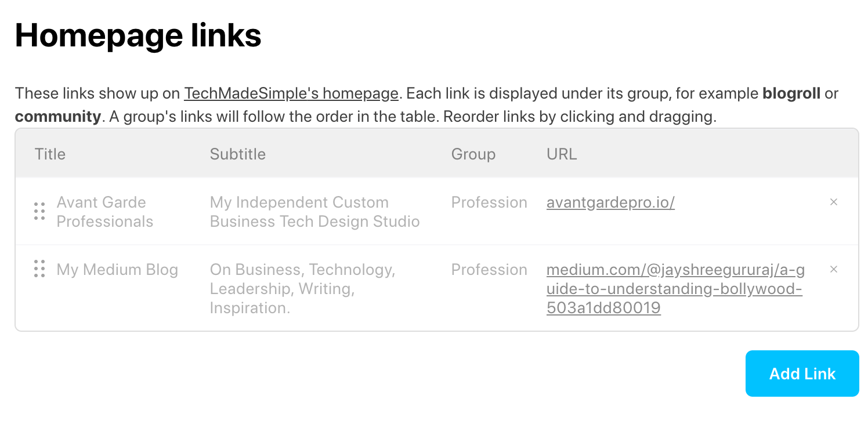This screenshot has height=435, width=868.
Task: Click the Avant Garde Professionals title text
Action: (104, 212)
